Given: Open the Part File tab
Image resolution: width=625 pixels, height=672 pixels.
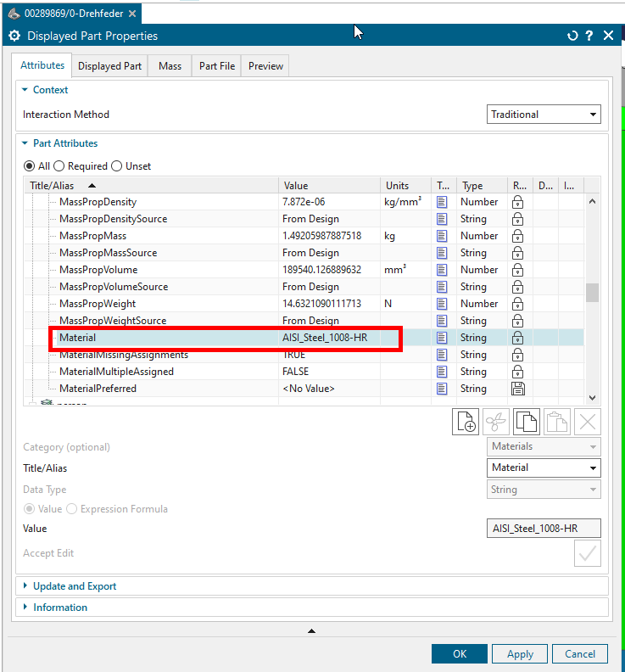Looking at the screenshot, I should pyautogui.click(x=217, y=66).
